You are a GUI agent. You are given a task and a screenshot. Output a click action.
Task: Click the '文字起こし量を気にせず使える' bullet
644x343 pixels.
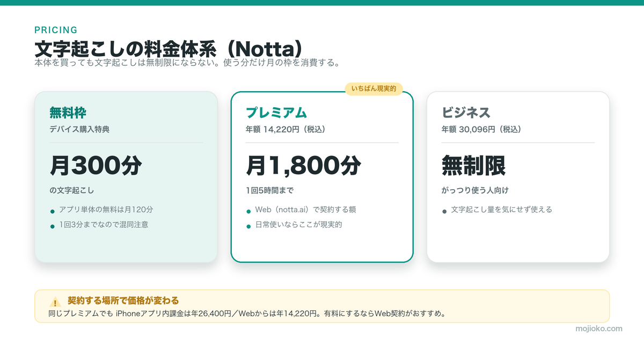(502, 210)
